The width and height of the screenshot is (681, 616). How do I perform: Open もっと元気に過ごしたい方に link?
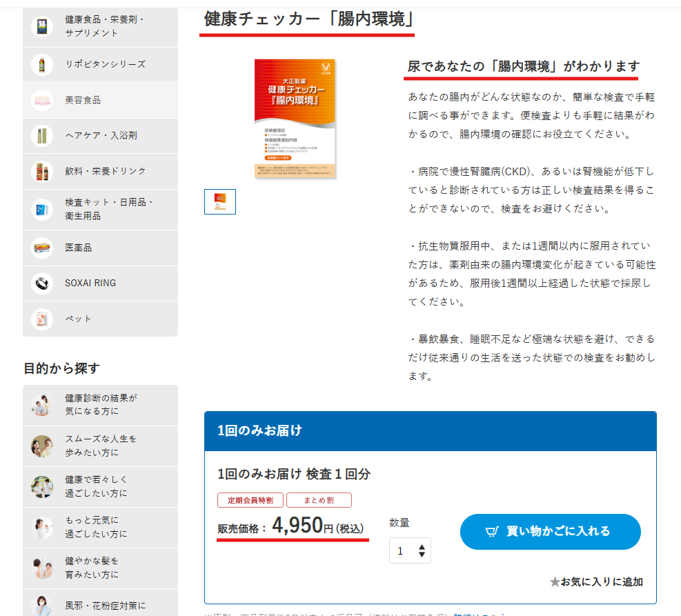pos(100,528)
